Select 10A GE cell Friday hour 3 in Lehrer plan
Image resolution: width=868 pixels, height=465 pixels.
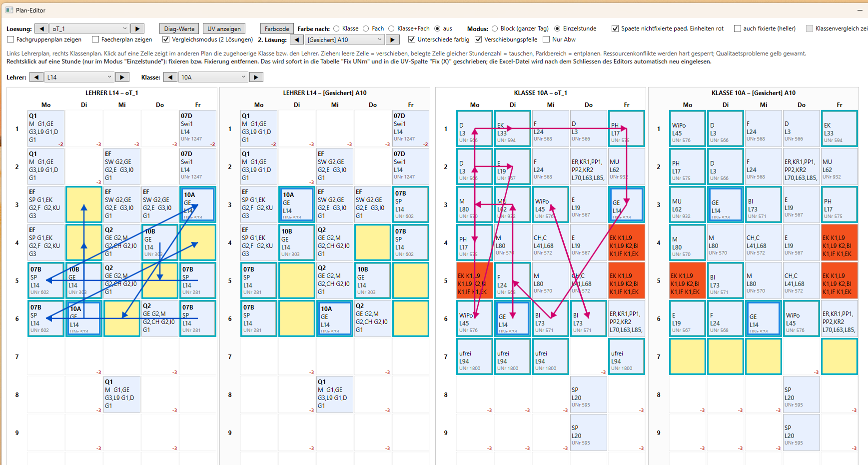(198, 204)
